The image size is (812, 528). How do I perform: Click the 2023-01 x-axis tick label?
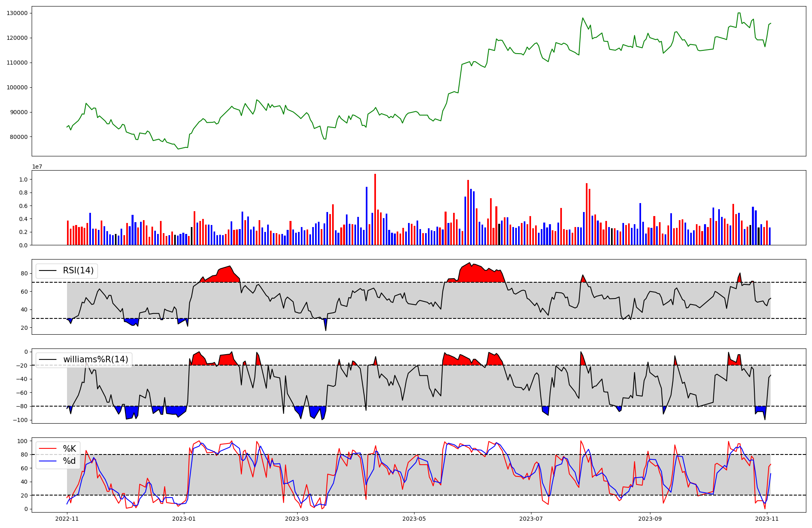pyautogui.click(x=184, y=519)
